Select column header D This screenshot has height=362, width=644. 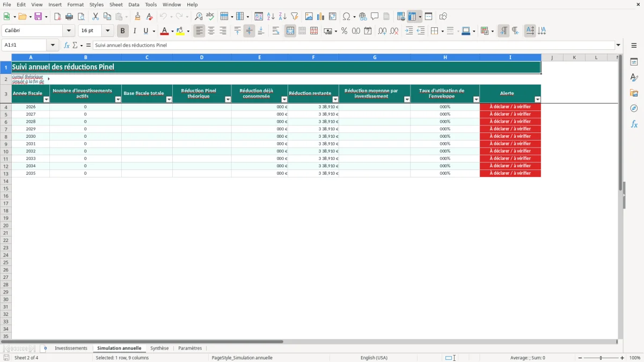tap(202, 57)
